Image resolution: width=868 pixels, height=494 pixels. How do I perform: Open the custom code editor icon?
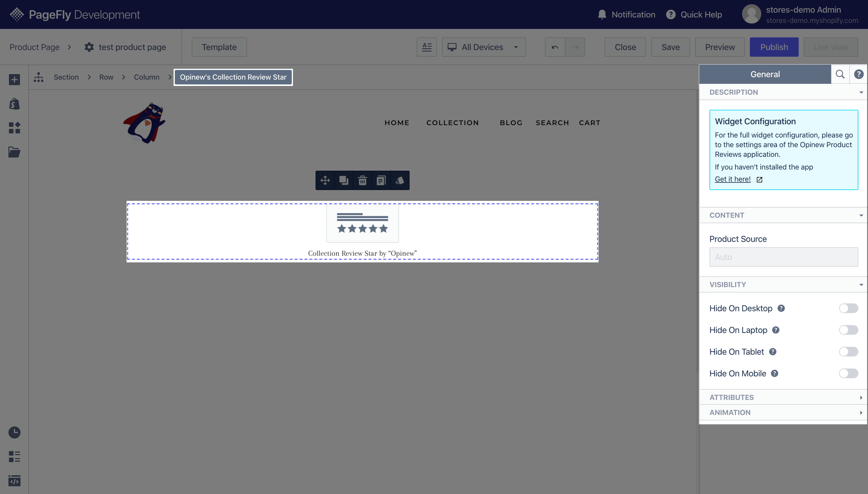14,480
